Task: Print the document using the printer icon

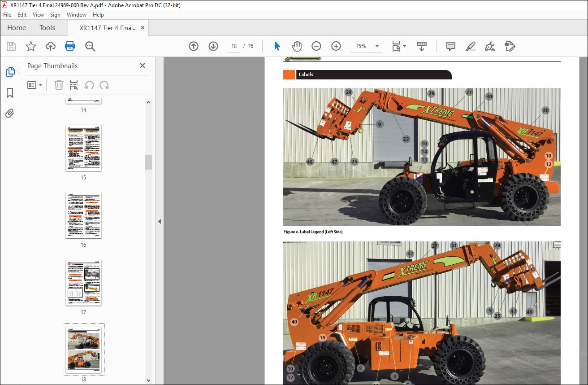Action: [70, 46]
